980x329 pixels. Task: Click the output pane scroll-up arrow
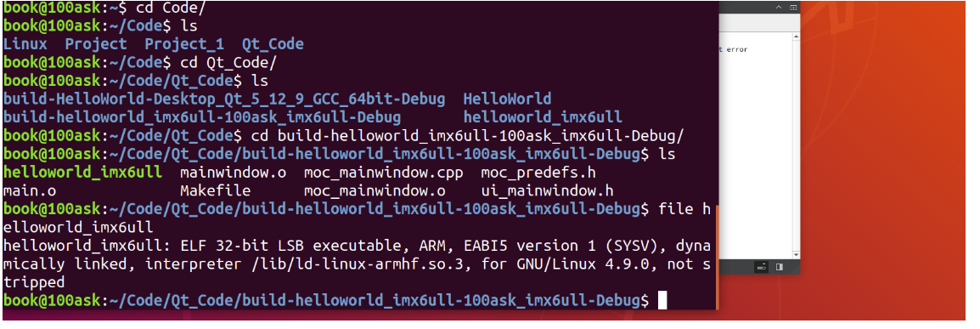click(796, 37)
